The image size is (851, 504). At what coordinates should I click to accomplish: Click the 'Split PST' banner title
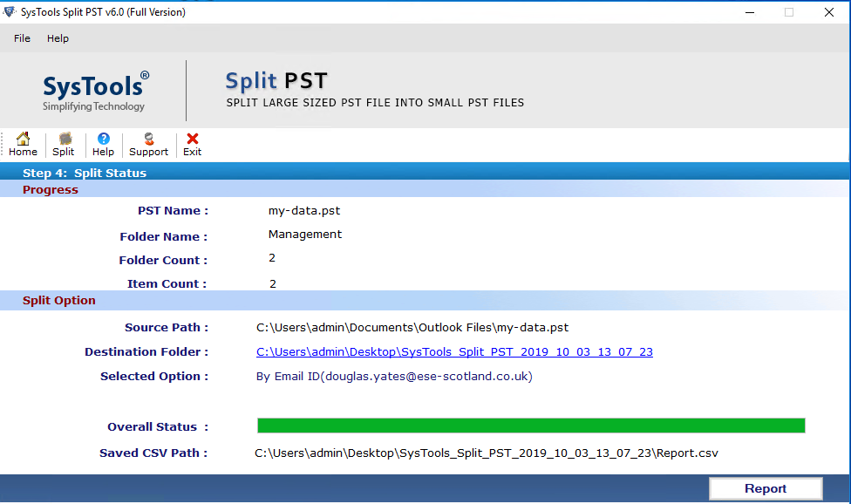[x=276, y=81]
